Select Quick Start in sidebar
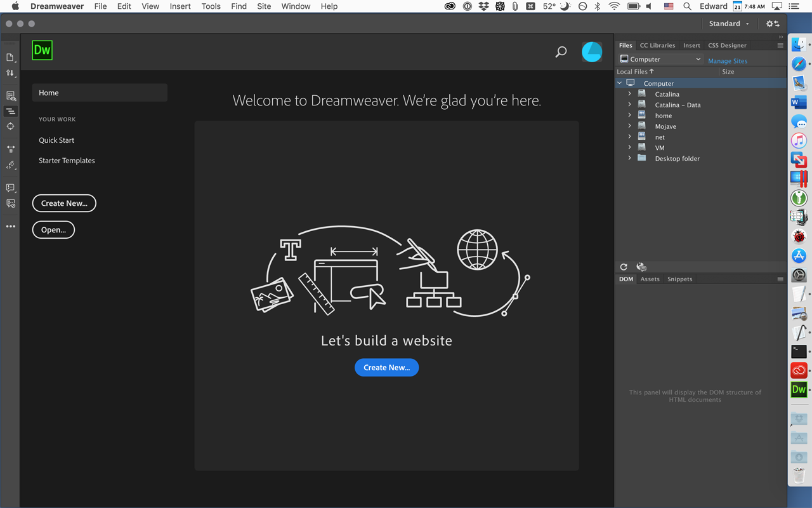The height and width of the screenshot is (508, 812). pyautogui.click(x=56, y=140)
